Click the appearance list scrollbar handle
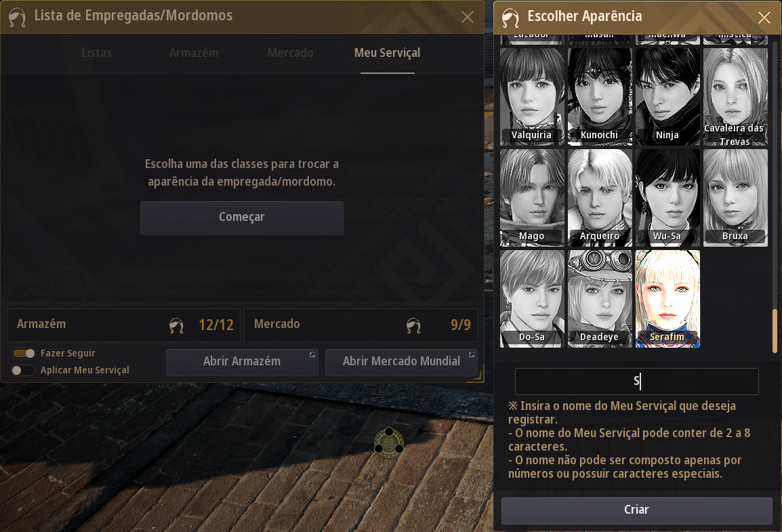The height and width of the screenshot is (532, 782). pyautogui.click(x=775, y=331)
